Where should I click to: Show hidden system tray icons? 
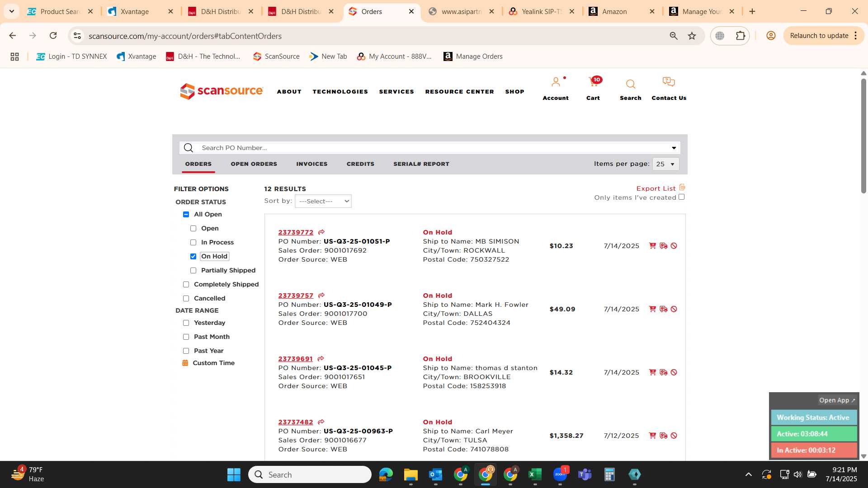pos(749,474)
